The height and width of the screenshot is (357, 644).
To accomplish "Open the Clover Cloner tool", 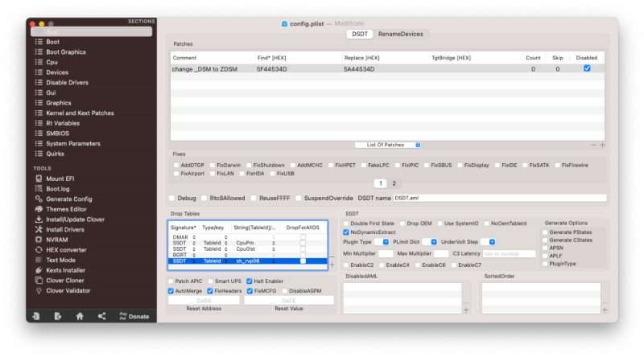I will (65, 281).
